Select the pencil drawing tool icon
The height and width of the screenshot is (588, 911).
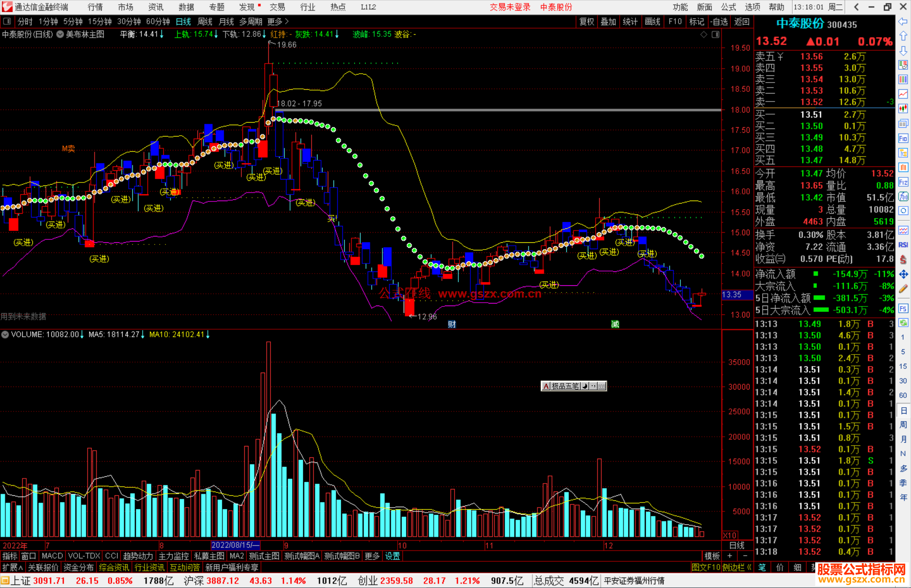pos(903,289)
